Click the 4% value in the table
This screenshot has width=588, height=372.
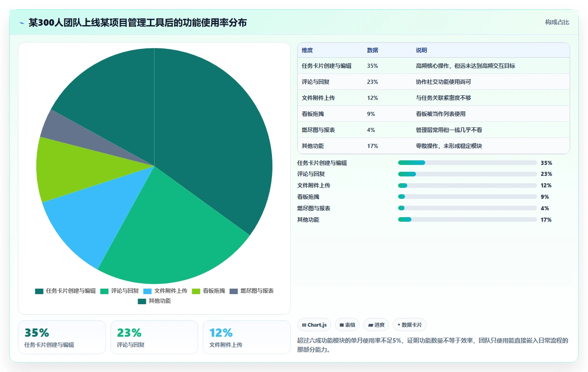371,130
